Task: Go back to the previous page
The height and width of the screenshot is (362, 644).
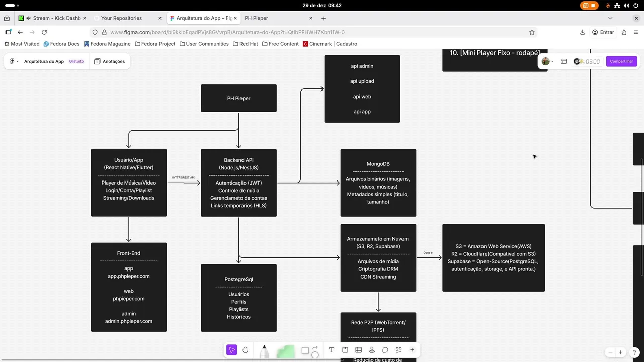Action: click(x=20, y=32)
